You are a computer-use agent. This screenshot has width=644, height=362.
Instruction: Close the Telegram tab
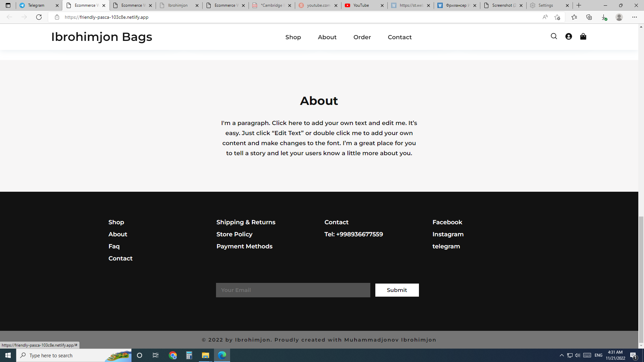(57, 5)
